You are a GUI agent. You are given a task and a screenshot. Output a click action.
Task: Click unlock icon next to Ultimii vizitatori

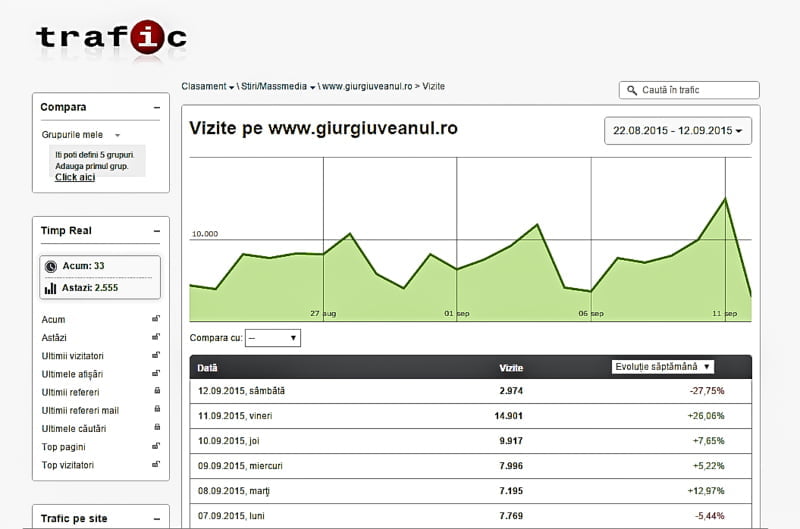[x=156, y=355]
